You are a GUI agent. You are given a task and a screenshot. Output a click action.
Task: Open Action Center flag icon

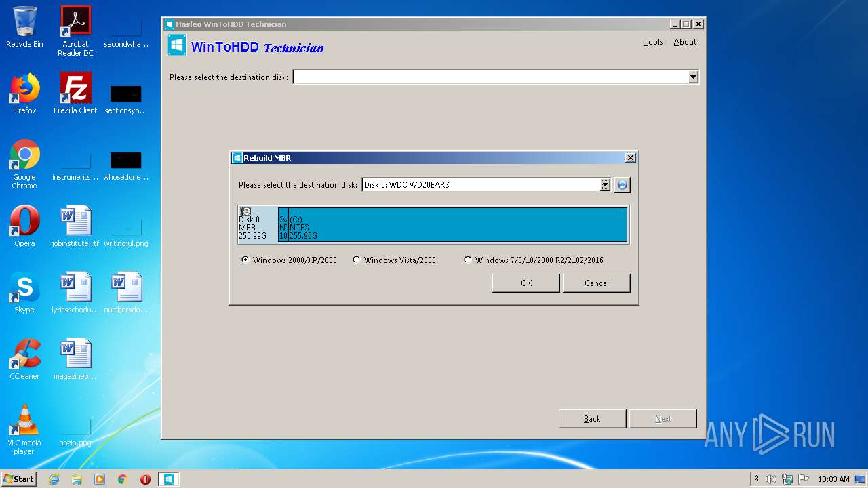click(x=803, y=479)
